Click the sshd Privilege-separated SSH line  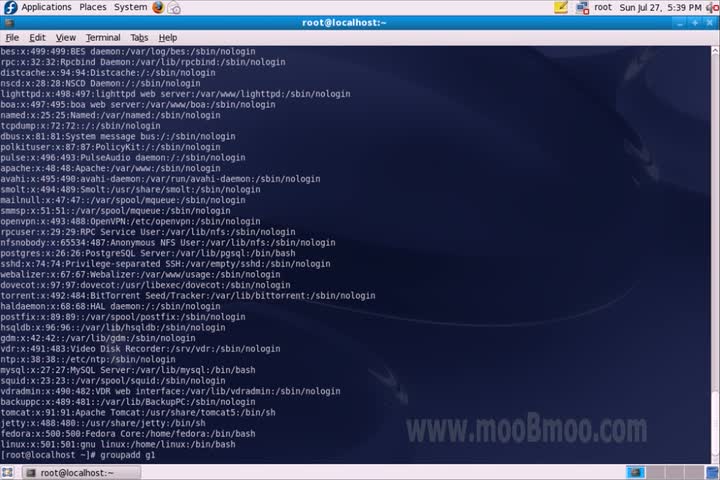[165, 264]
